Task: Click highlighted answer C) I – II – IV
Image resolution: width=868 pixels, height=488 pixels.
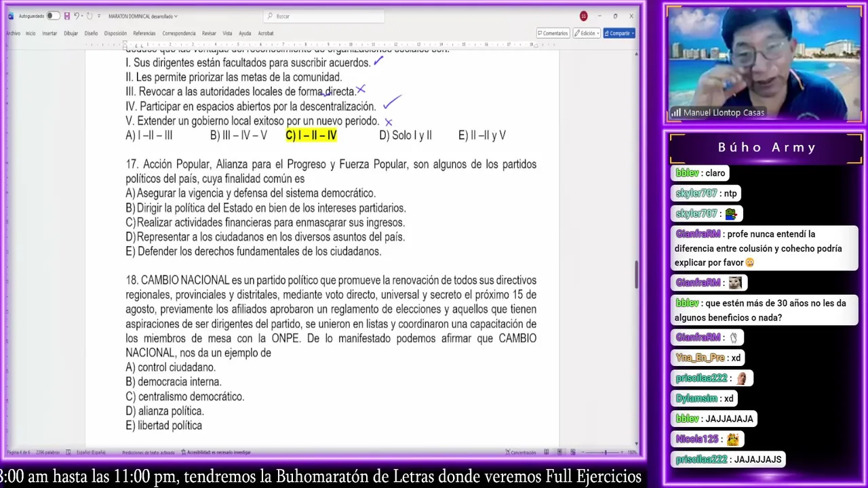Action: (311, 136)
